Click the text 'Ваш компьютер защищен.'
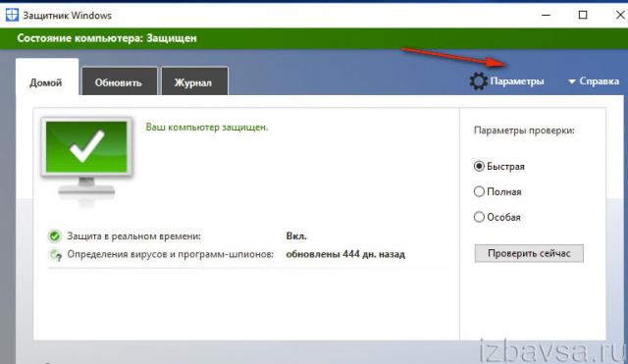Image resolution: width=628 pixels, height=364 pixels. (207, 128)
